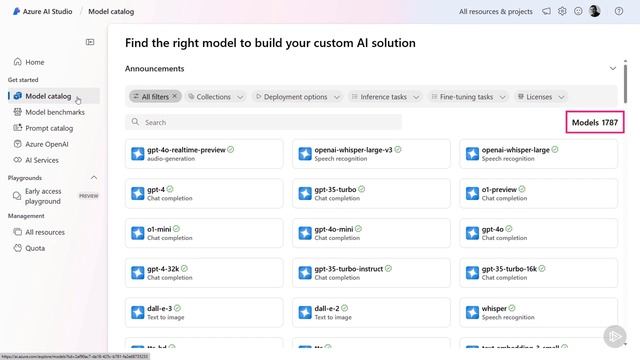Clear the All filters chip with X
Screen dimensions: 640x360
pyautogui.click(x=175, y=96)
